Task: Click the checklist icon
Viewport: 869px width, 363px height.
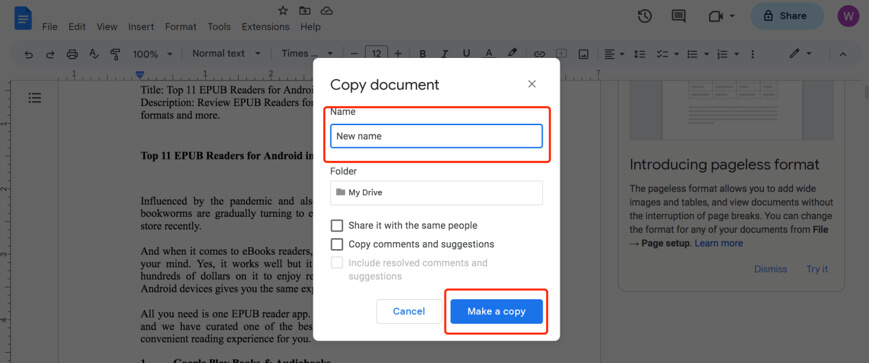Action: (662, 54)
